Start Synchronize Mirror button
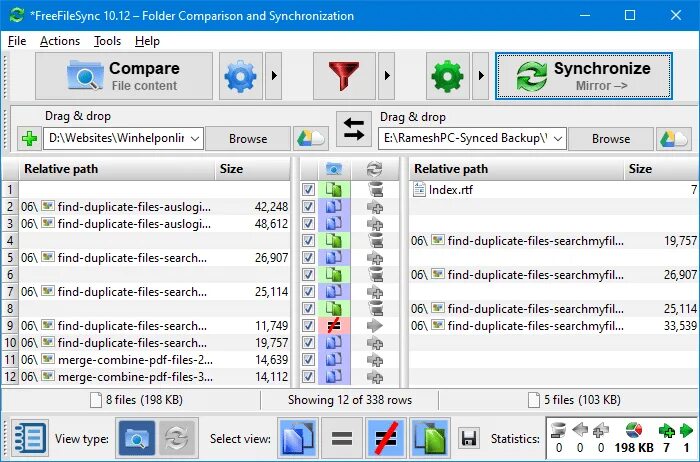Screen dimensions: 700x462 [584, 76]
